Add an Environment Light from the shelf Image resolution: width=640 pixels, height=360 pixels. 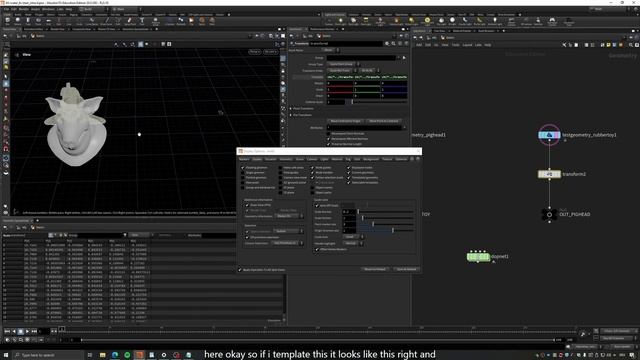pyautogui.click(x=427, y=21)
